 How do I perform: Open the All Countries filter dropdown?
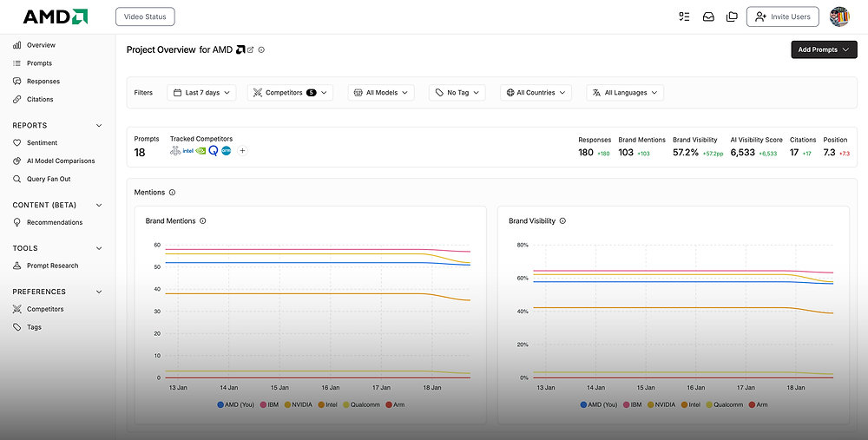tap(536, 93)
